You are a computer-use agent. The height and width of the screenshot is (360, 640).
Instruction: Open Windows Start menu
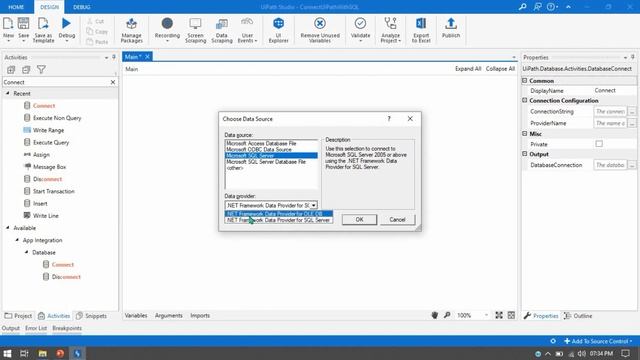click(7, 353)
